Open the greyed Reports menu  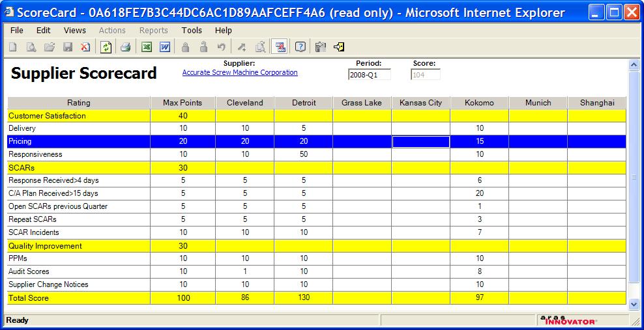coord(154,31)
